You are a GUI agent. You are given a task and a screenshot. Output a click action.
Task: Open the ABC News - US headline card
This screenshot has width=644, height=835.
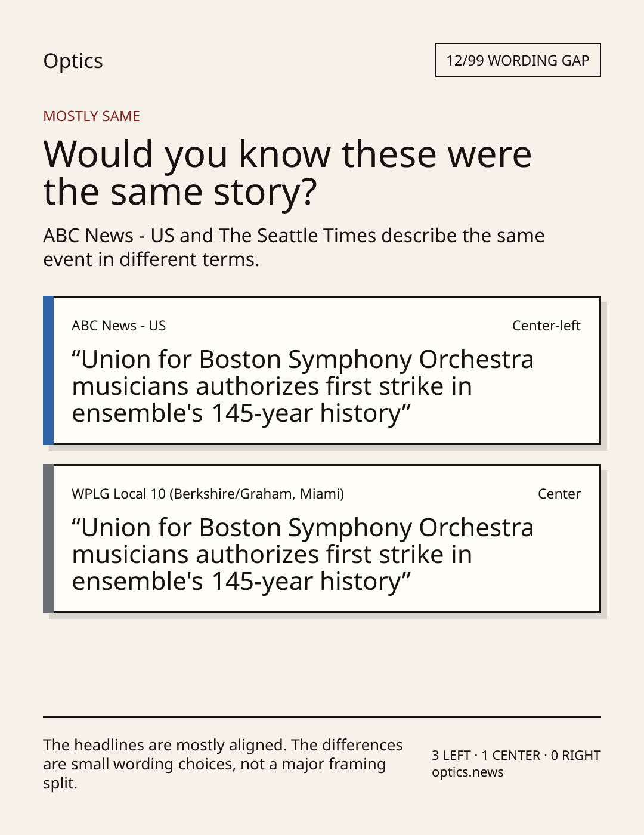point(322,370)
